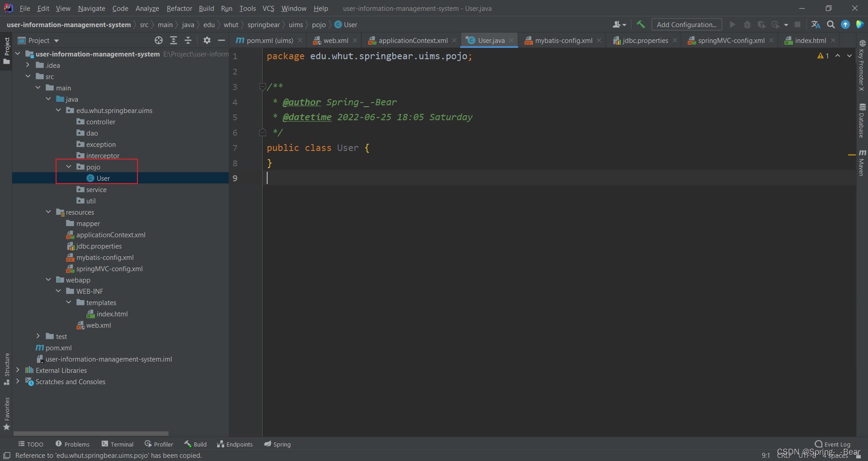Click the Search Everywhere magnifier icon

click(x=830, y=24)
